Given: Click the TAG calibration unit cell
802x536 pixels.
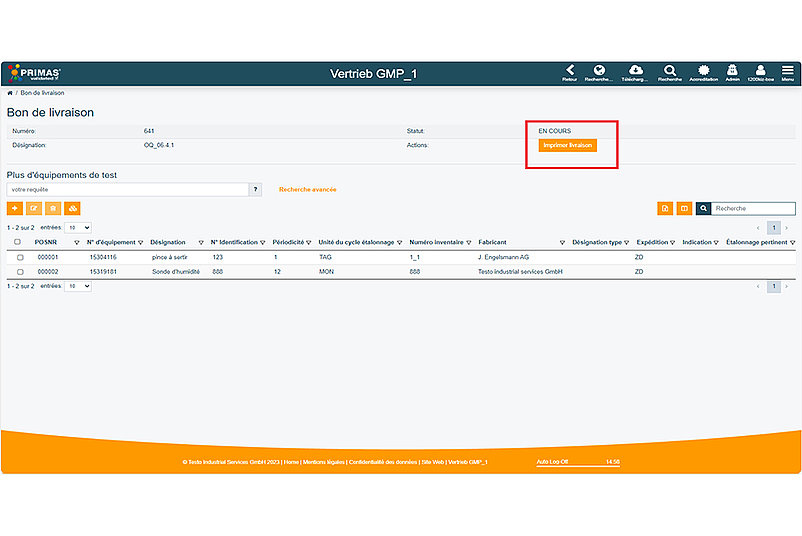Looking at the screenshot, I should click(325, 257).
